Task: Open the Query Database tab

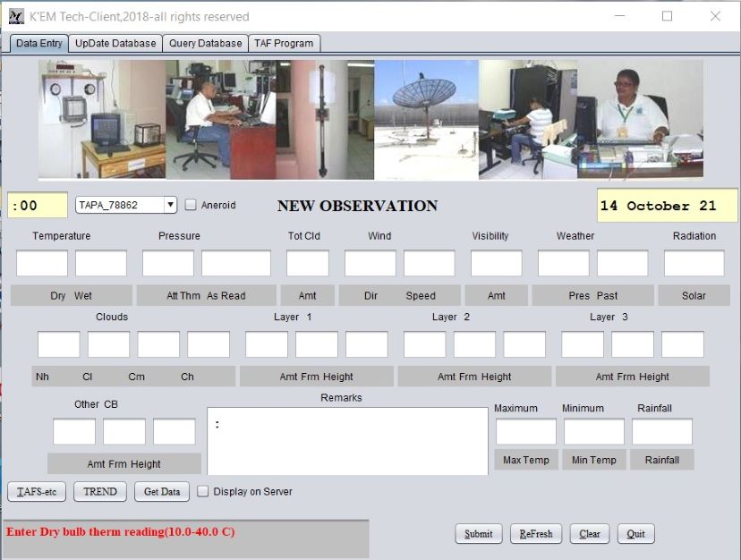Action: point(205,44)
